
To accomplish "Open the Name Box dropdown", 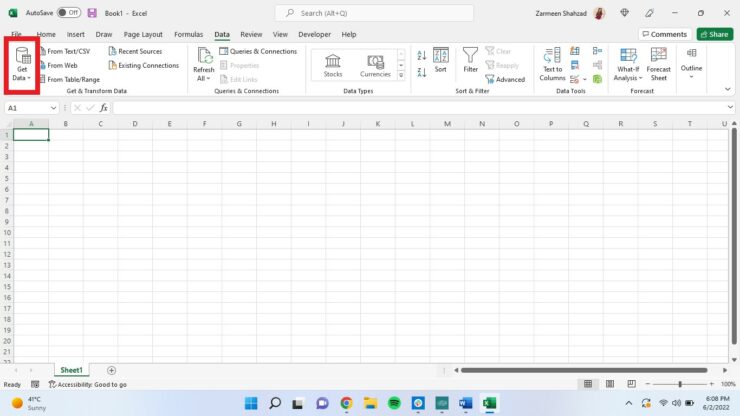I will click(x=53, y=108).
